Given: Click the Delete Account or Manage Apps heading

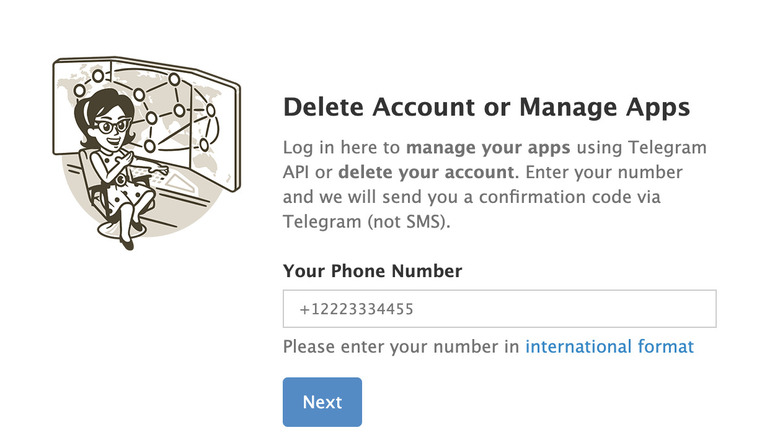Looking at the screenshot, I should 487,108.
